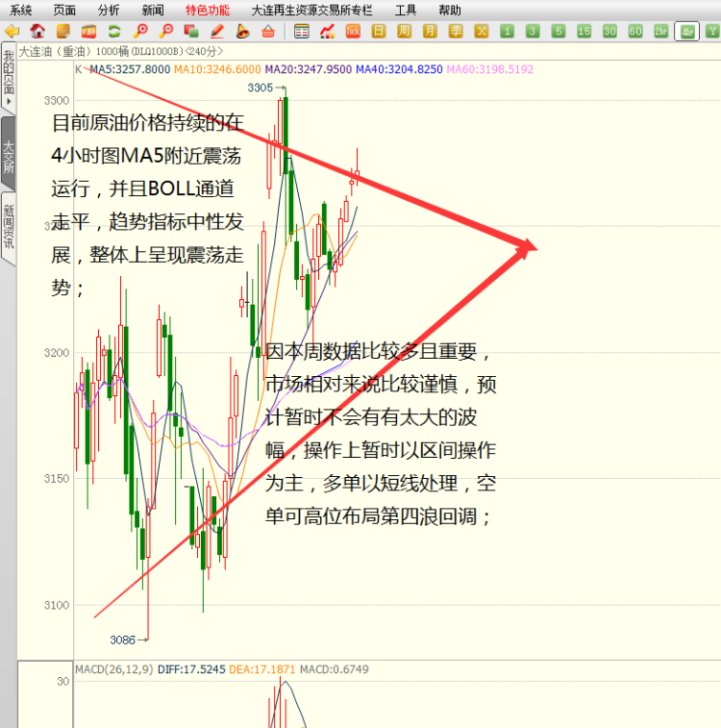Open 大连再生资源交易所专栏 menu

pyautogui.click(x=311, y=11)
